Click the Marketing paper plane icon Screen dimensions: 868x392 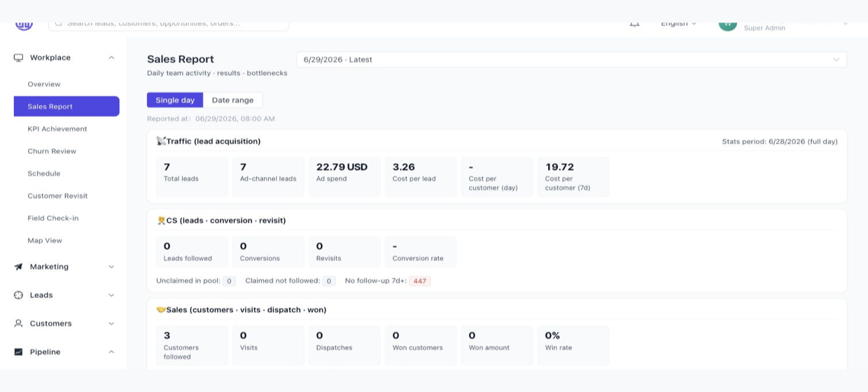point(18,267)
